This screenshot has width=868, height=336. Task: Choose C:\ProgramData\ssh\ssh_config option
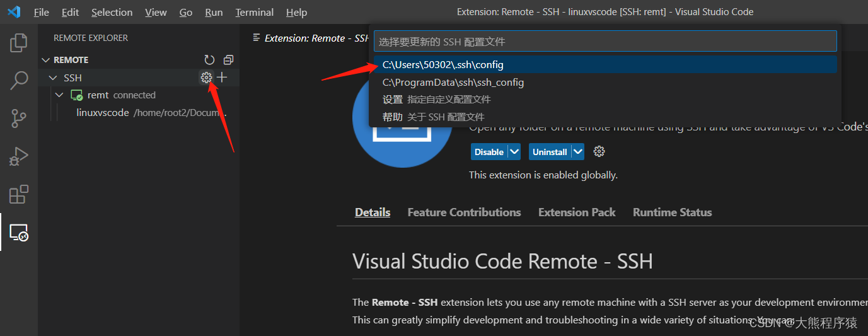pos(605,83)
